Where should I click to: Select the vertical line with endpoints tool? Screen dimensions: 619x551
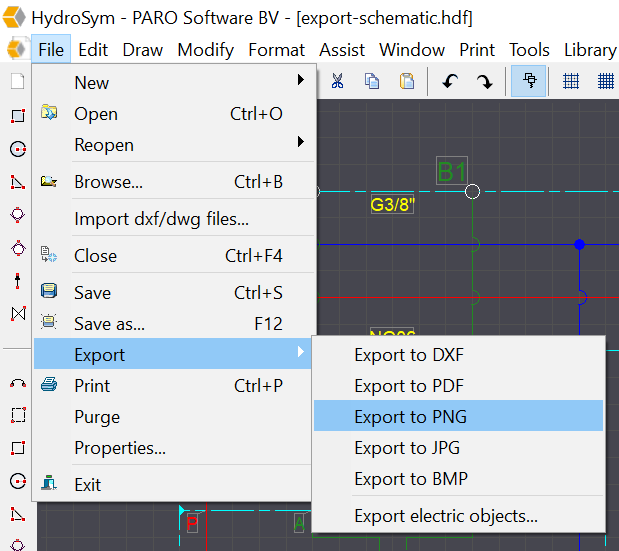[x=17, y=281]
